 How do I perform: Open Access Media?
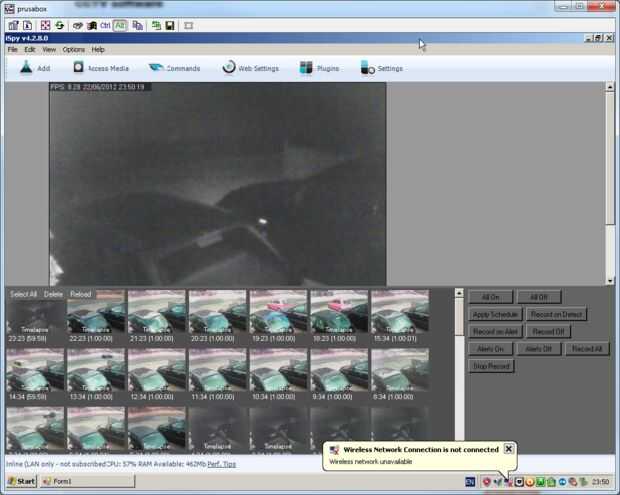click(101, 68)
